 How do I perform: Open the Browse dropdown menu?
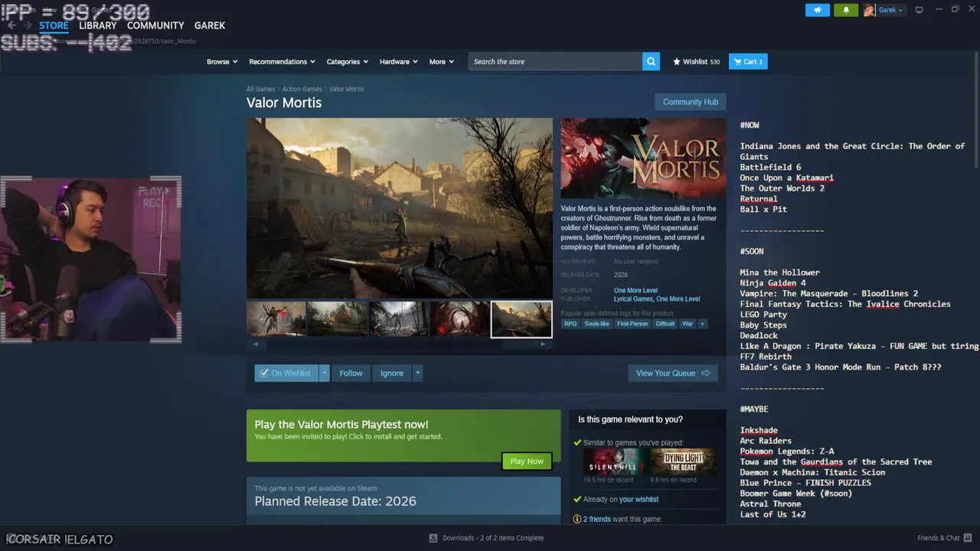click(x=222, y=61)
